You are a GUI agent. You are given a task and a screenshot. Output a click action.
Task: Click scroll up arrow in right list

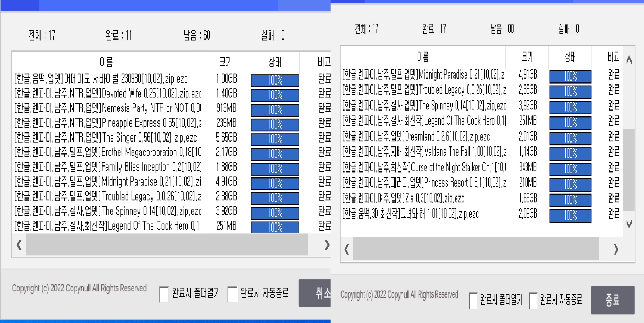[629, 60]
